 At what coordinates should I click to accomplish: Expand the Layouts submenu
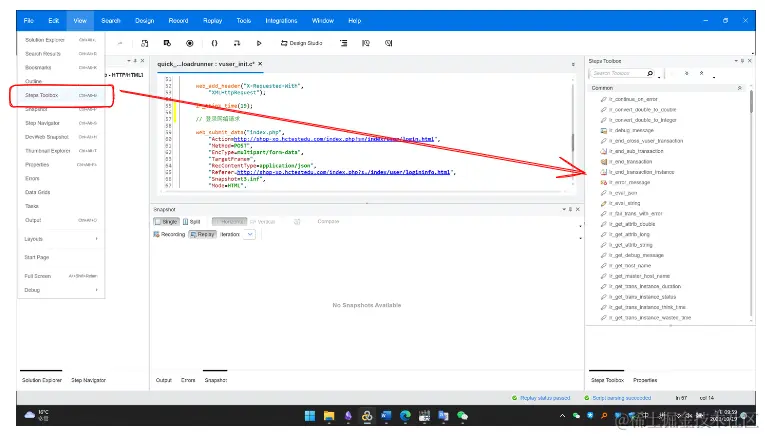pyautogui.click(x=61, y=239)
